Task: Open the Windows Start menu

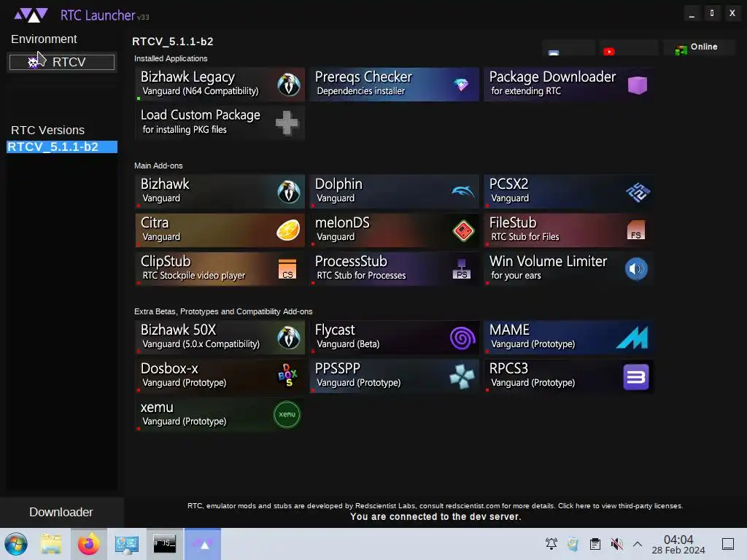Action: 16,544
